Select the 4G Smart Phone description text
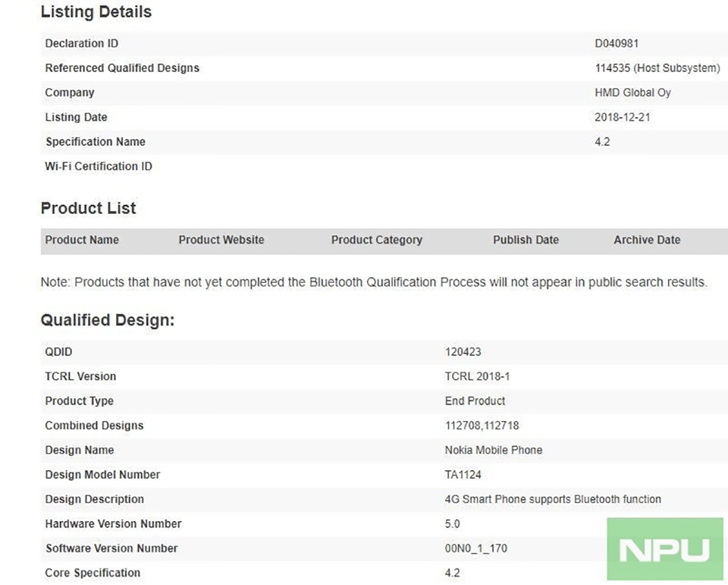Viewport: 728px width, 585px height. pyautogui.click(x=553, y=499)
